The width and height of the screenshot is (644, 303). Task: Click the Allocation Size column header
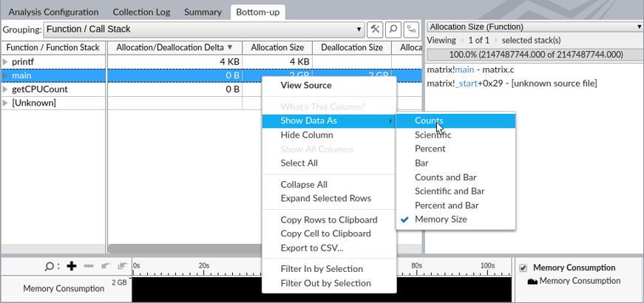pos(277,47)
